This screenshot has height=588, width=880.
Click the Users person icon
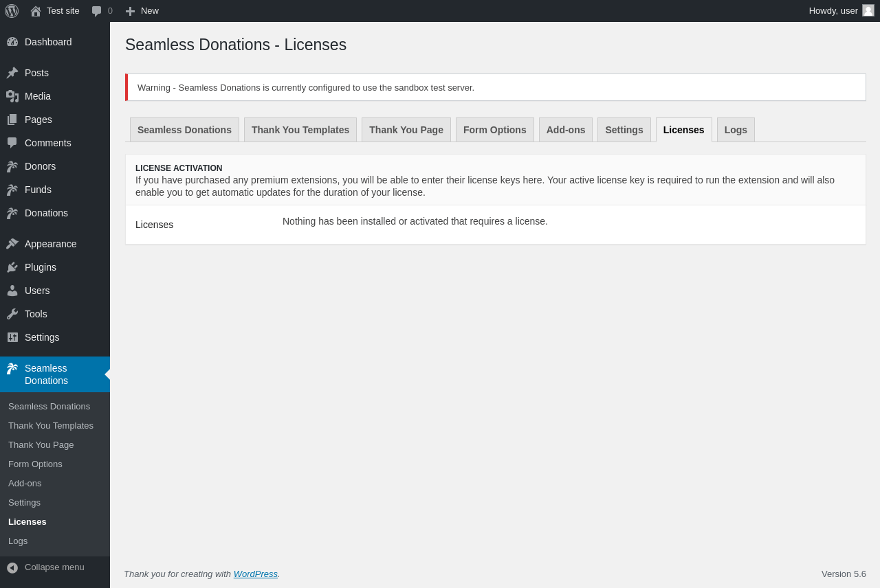click(12, 291)
